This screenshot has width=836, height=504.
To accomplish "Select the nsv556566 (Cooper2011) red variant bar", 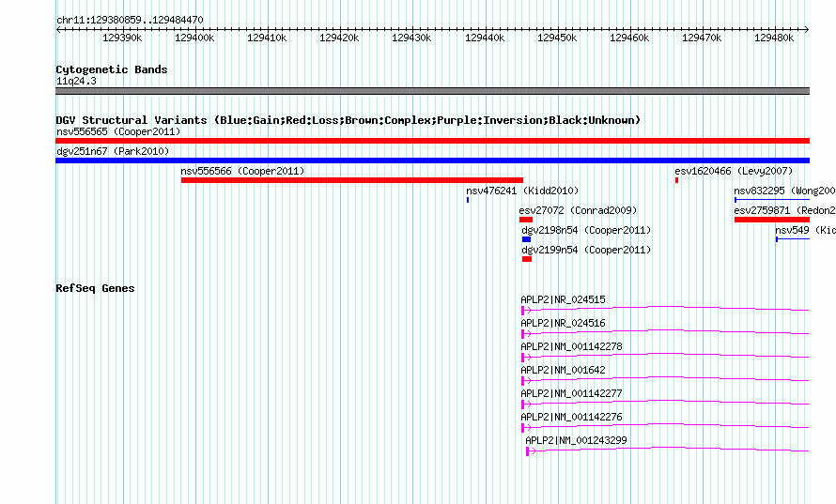I will (352, 180).
